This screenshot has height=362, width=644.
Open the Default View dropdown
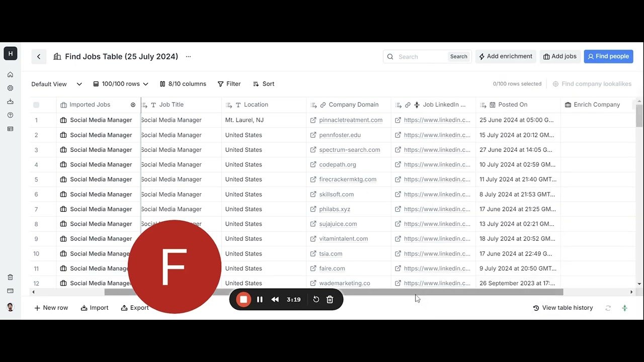tap(56, 84)
